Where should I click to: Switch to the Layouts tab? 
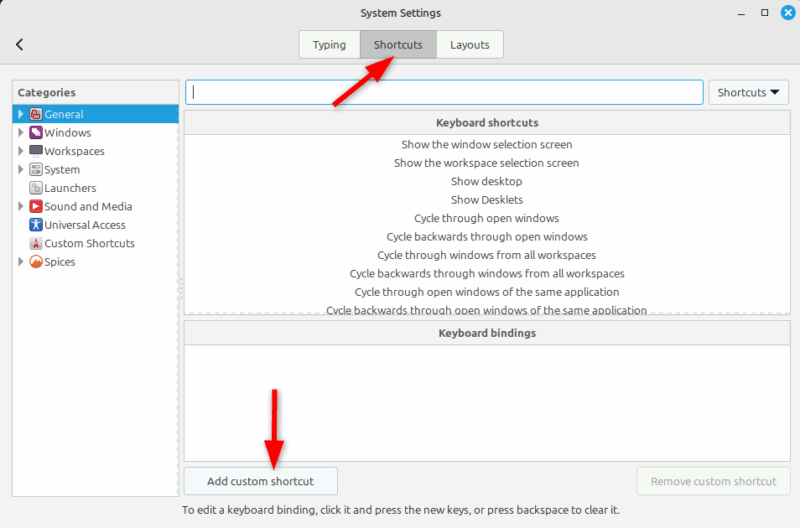tap(469, 45)
